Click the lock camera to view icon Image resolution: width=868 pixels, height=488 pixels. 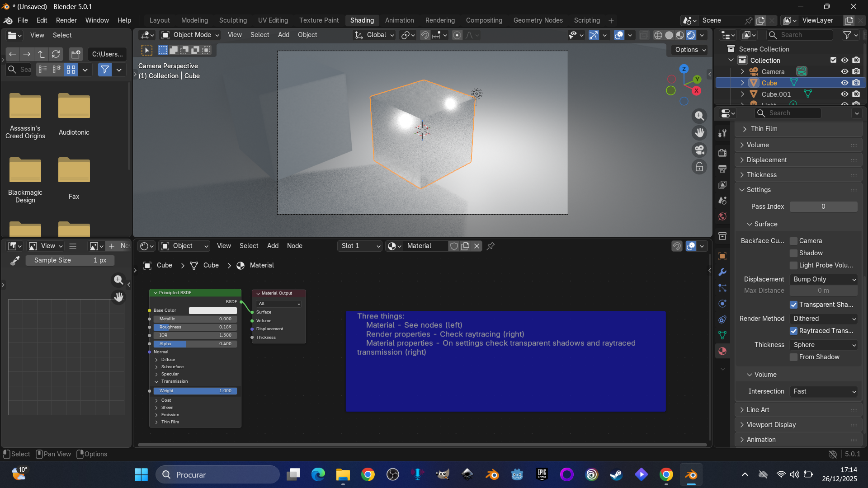(699, 167)
